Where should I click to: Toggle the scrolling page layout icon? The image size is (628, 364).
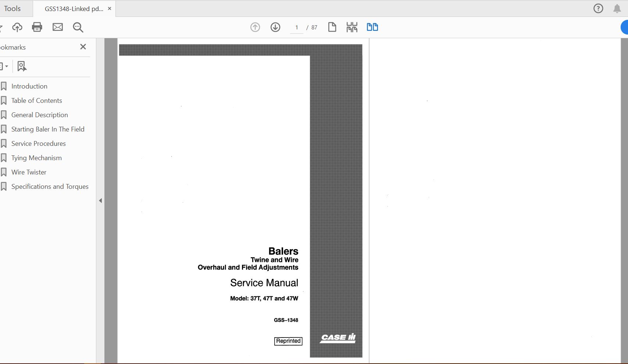[x=352, y=27]
